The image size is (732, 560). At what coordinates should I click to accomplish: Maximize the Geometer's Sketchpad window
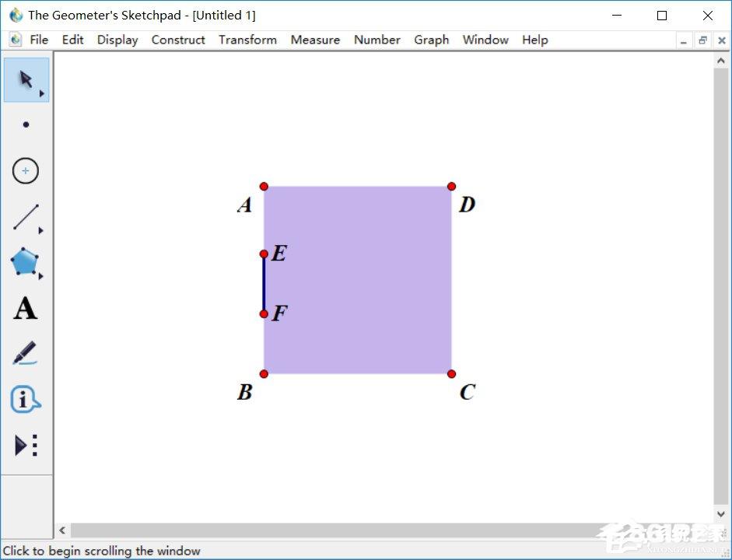click(661, 16)
